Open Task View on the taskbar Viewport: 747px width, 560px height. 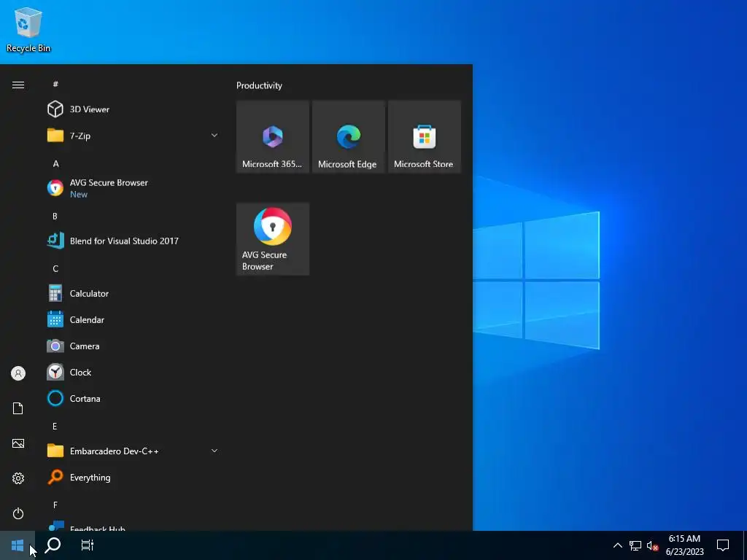pyautogui.click(x=88, y=545)
